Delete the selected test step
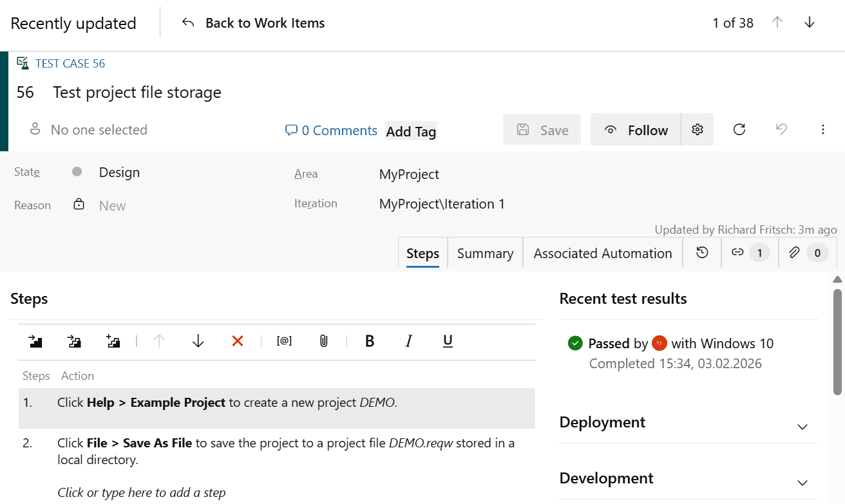 237,341
